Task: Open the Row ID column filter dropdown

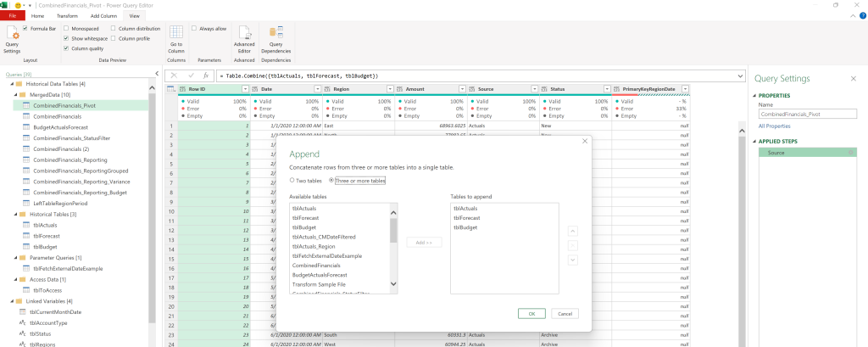Action: 245,89
